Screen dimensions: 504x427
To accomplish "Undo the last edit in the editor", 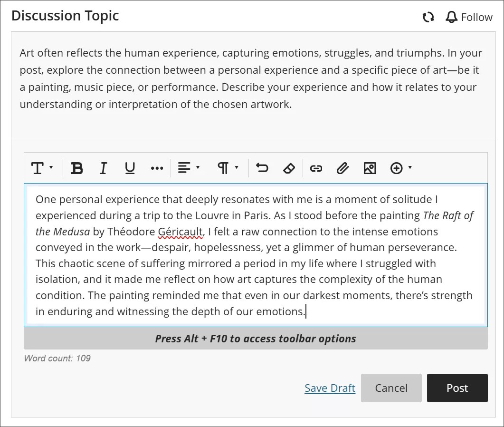I will coord(262,168).
